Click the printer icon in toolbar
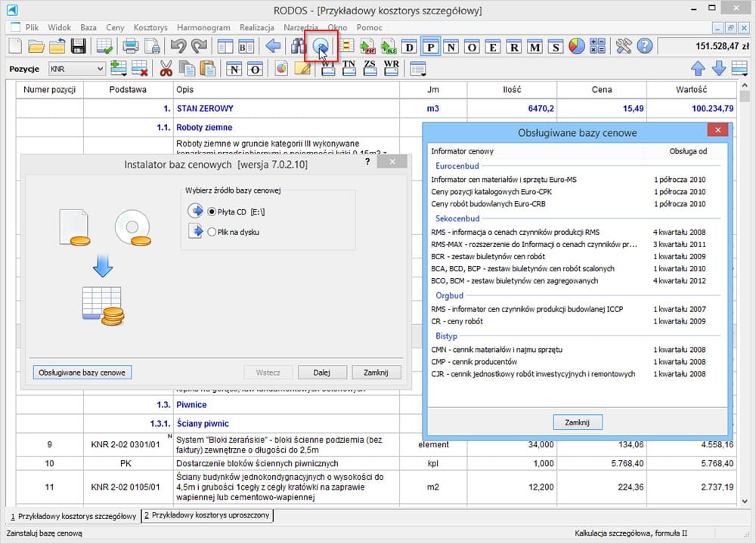The height and width of the screenshot is (544, 756). pos(132,47)
